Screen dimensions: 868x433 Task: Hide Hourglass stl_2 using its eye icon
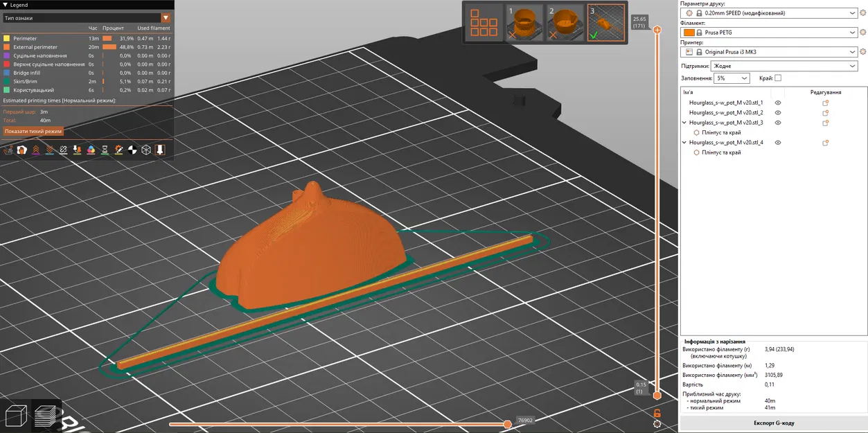point(778,112)
